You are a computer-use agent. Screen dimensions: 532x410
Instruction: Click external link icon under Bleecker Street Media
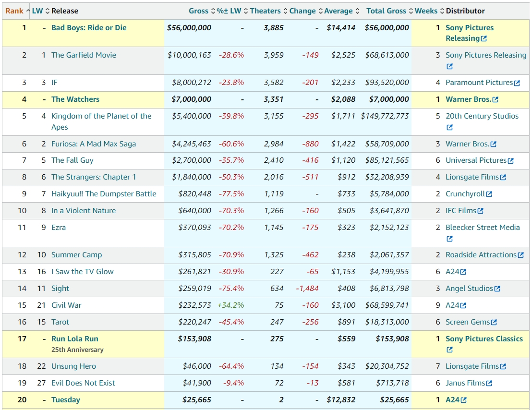tap(449, 239)
